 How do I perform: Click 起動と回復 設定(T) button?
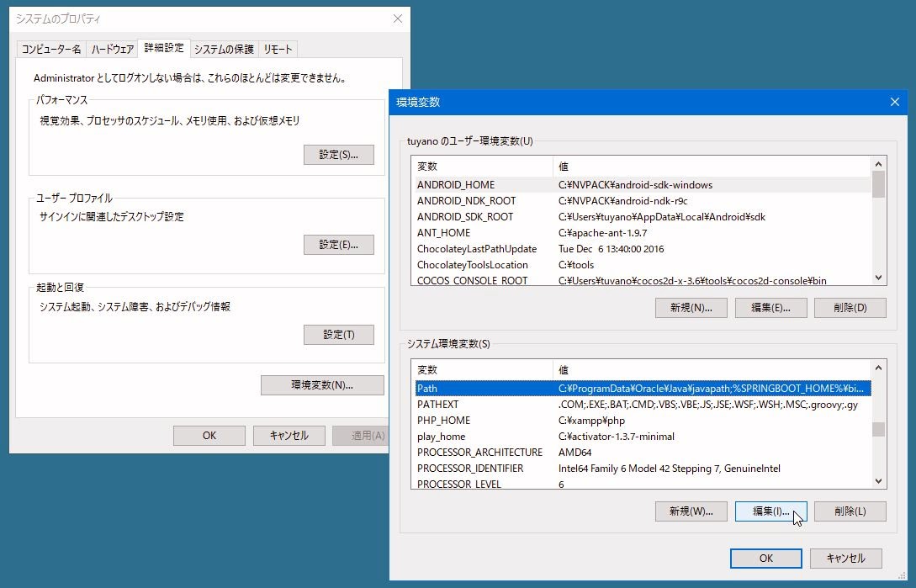pos(338,335)
